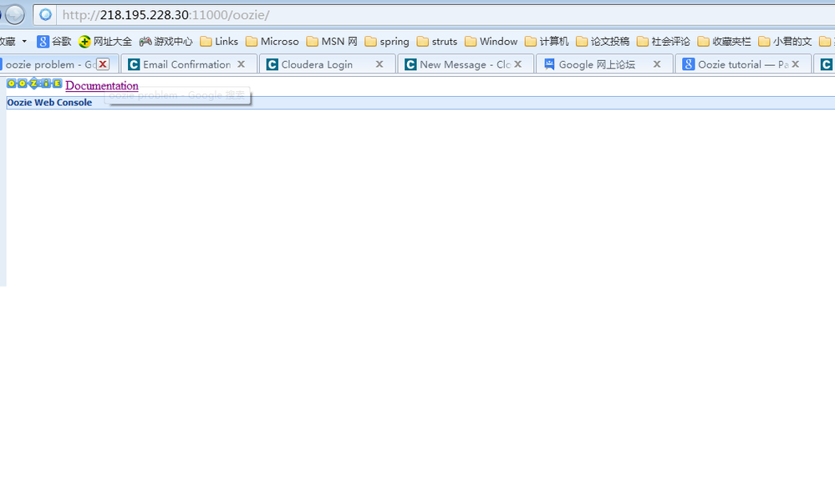Screen dimensions: 835x504
Task: Click the Oozie logo image
Action: [x=34, y=83]
